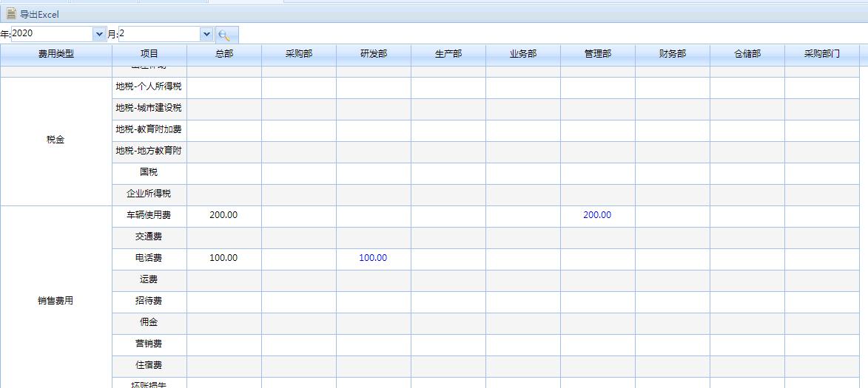Click the 业务部 column header
Viewport: 868px width, 388px height.
click(523, 54)
